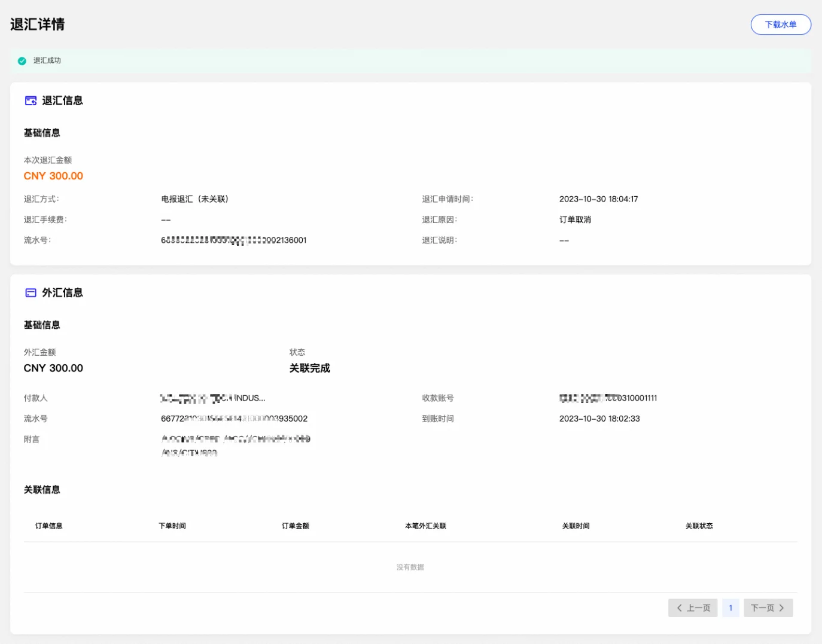Click the 关联状态 column header
822x644 pixels.
(699, 526)
